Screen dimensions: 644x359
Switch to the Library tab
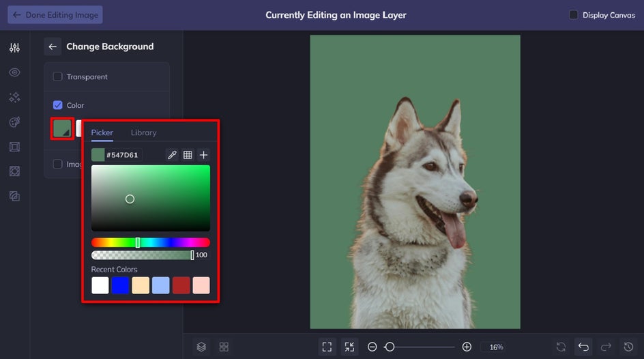[x=143, y=132]
